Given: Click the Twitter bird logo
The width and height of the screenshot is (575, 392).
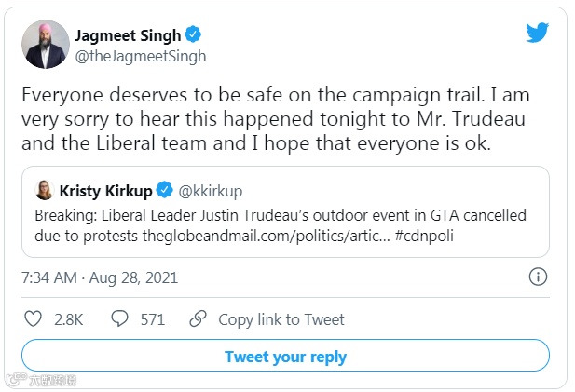Looking at the screenshot, I should tap(537, 34).
